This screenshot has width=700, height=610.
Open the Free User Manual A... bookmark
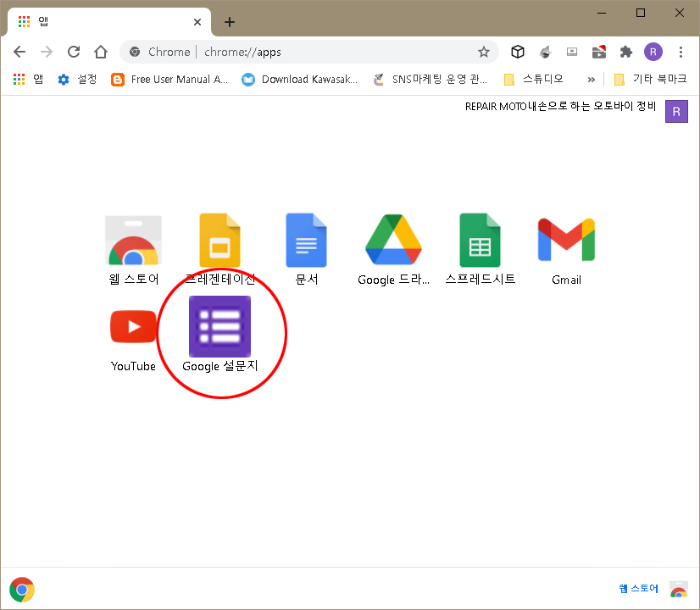coord(169,80)
